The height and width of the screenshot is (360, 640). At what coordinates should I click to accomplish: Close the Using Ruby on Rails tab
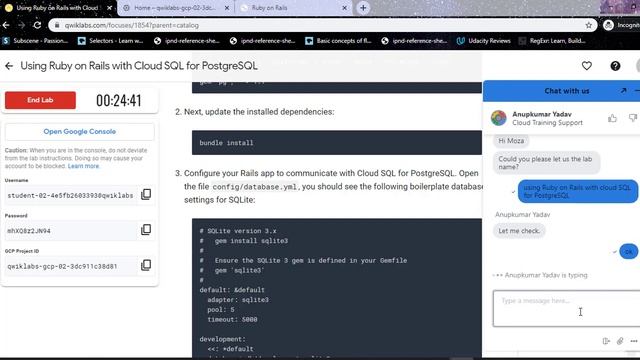point(109,8)
